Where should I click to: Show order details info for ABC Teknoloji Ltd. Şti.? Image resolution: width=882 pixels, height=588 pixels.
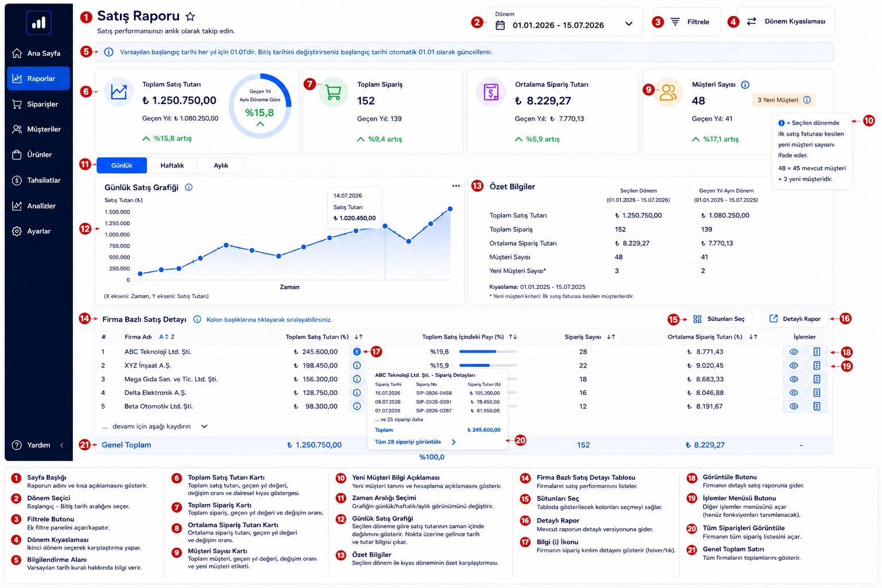coord(357,351)
